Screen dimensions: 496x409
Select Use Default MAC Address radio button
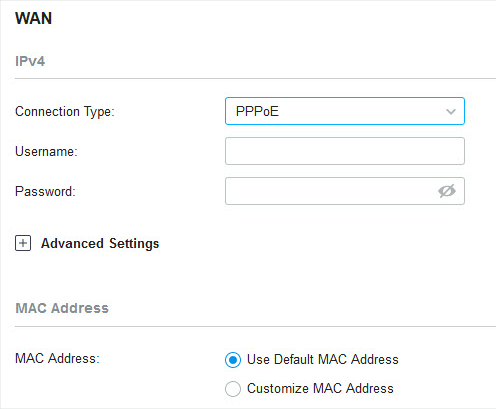(x=233, y=360)
